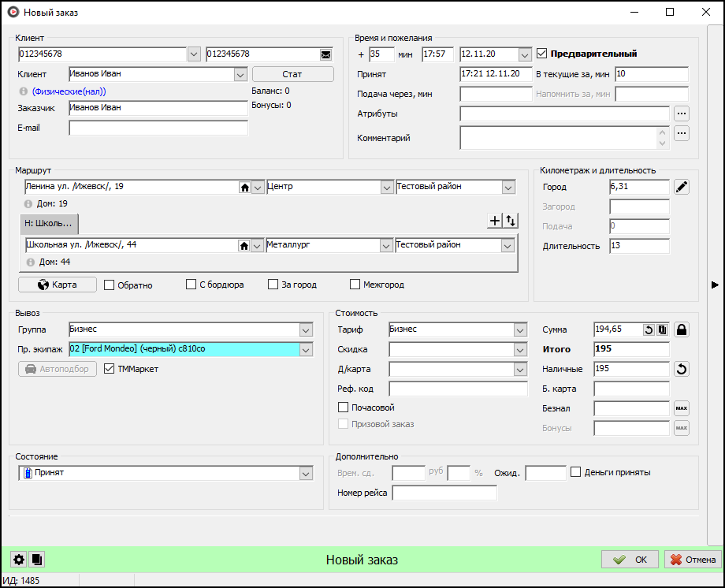Image resolution: width=725 pixels, height=588 pixels.
Task: Swap route addresses with the arrows icon
Action: point(511,221)
